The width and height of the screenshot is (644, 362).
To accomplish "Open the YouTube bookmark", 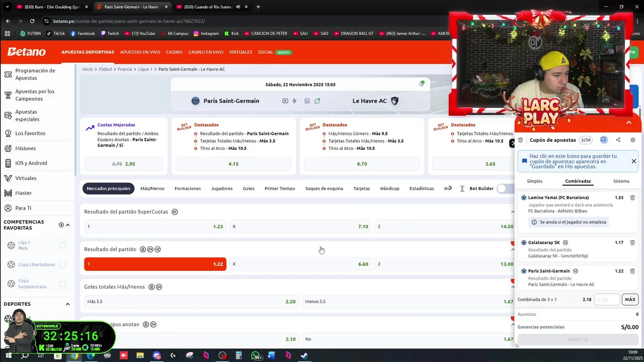I will (x=139, y=34).
